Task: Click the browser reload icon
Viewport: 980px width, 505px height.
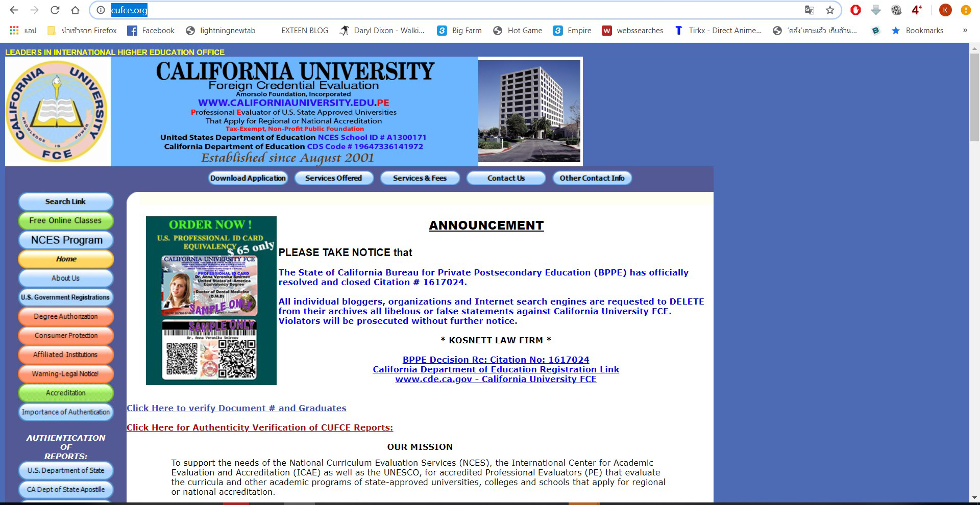Action: click(55, 10)
